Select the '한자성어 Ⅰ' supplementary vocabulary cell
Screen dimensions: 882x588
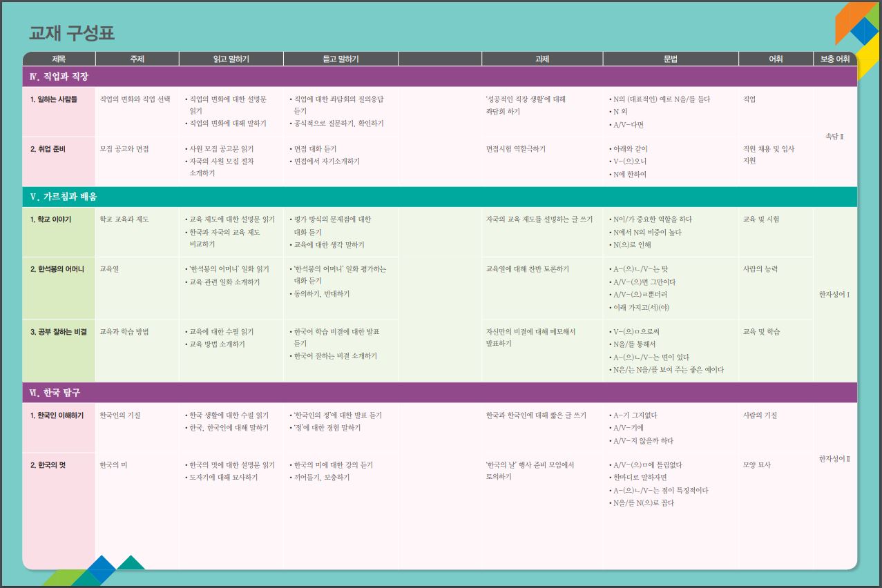pyautogui.click(x=834, y=295)
